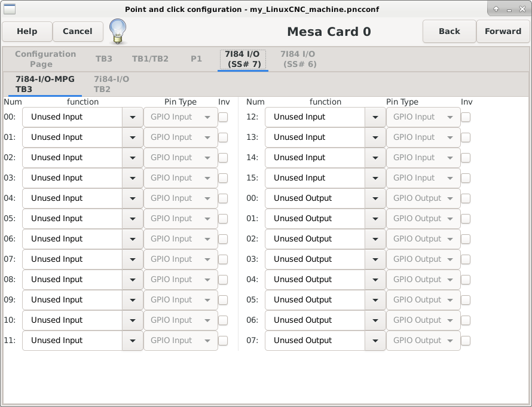Minimize the pncconf window
This screenshot has height=407, width=532.
coord(509,9)
